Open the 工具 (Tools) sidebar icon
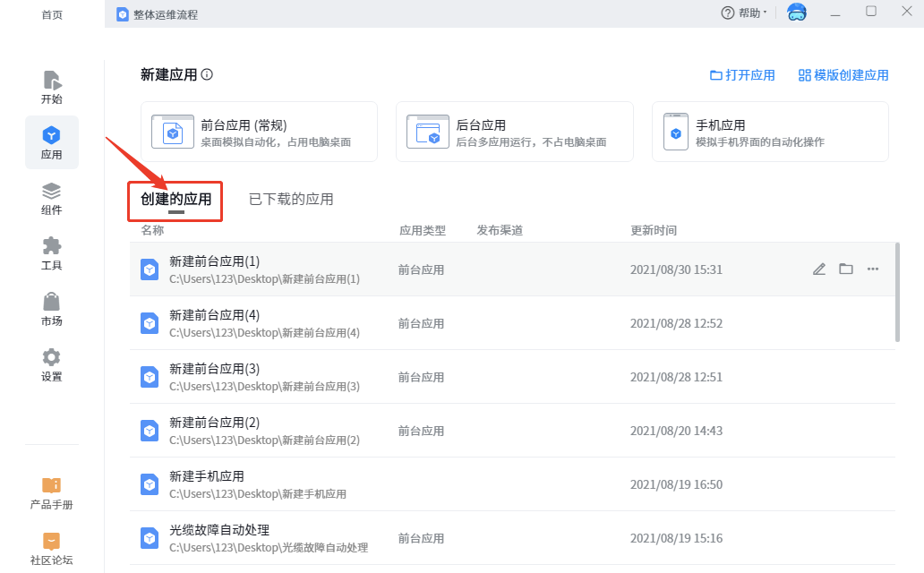Image resolution: width=924 pixels, height=573 pixels. click(52, 253)
